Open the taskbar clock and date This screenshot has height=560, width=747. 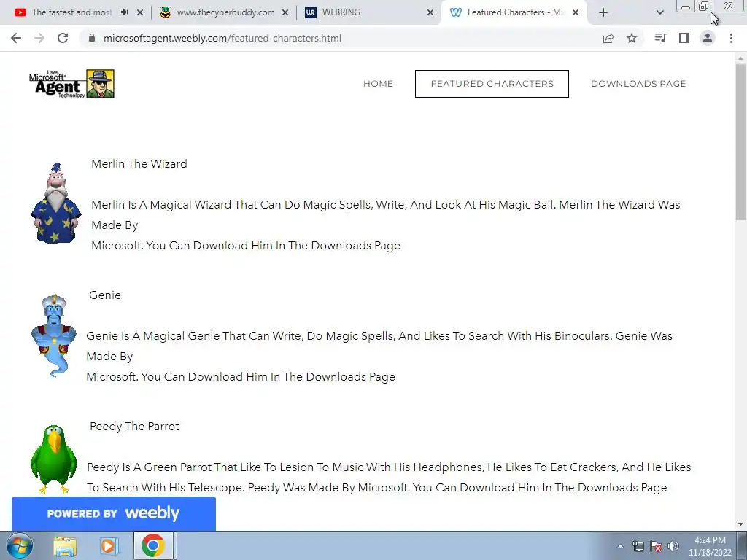click(710, 546)
